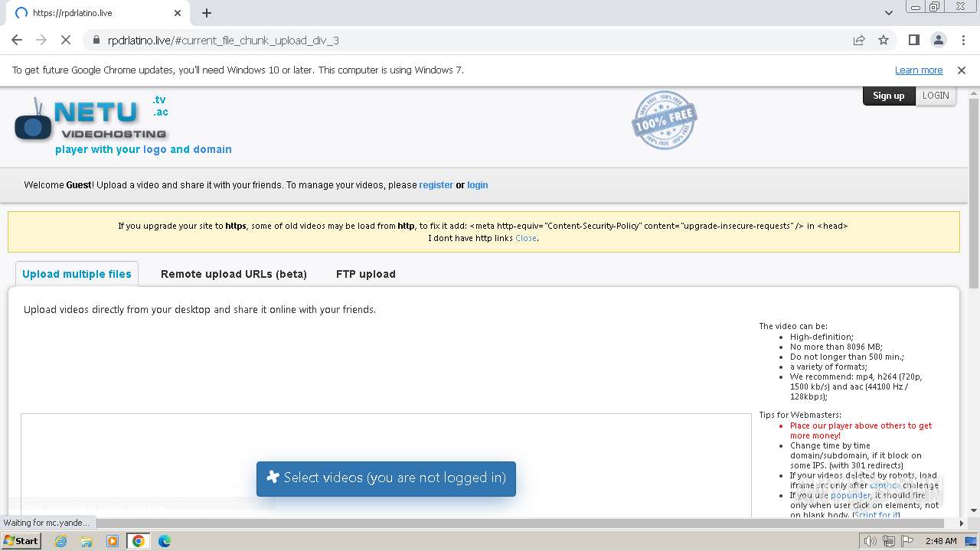Dismiss the Chrome update notice

pos(962,70)
